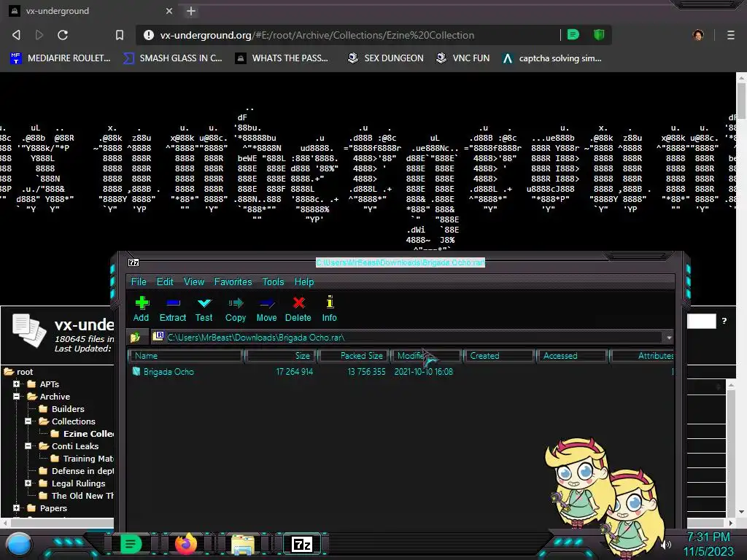
Task: Open the browser hamburger menu
Action: tap(731, 35)
